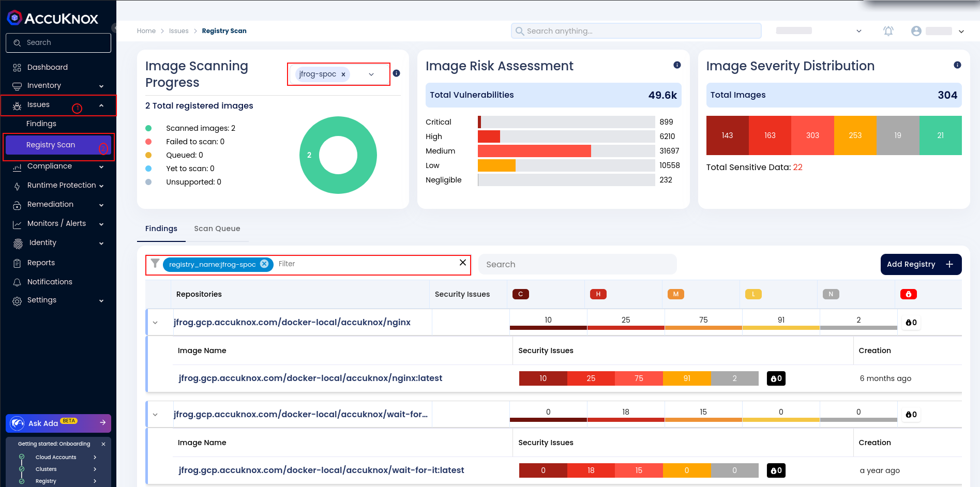Screen dimensions: 980x487
Task: Click the AccuKnox logo
Action: tap(53, 19)
